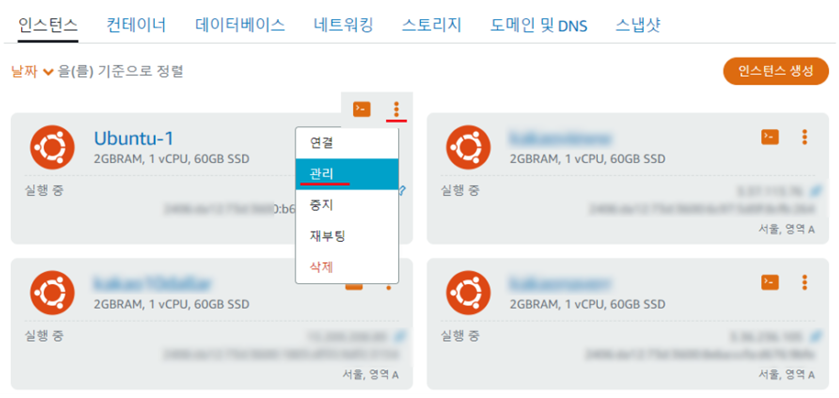Click pin icon beside IP on bottom-right card
This screenshot has height=398, width=839.
coord(816,336)
